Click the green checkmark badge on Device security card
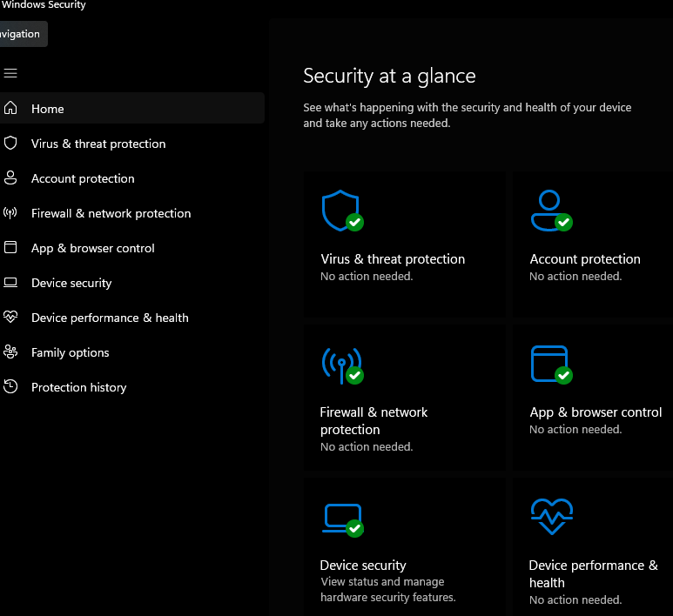The width and height of the screenshot is (673, 616). pos(354,528)
